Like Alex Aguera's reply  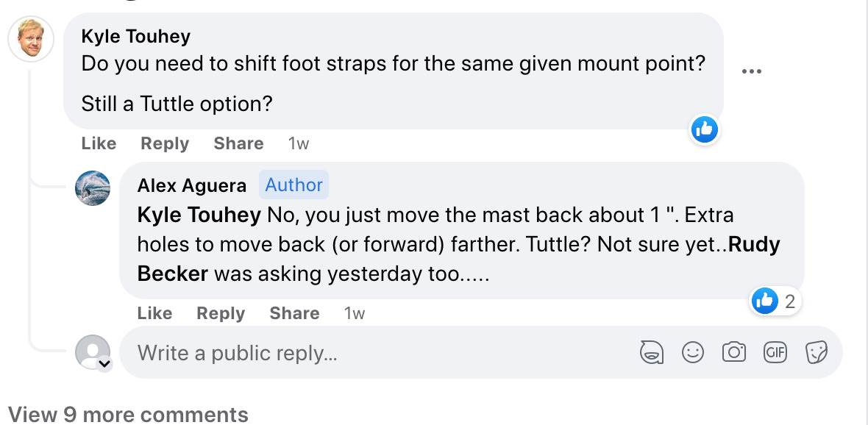pos(154,313)
